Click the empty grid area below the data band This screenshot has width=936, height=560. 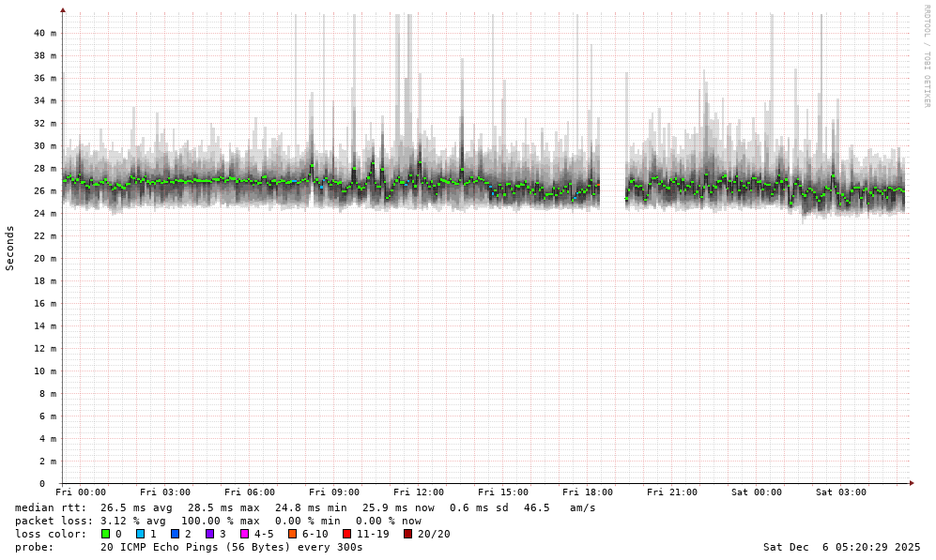tap(469, 356)
